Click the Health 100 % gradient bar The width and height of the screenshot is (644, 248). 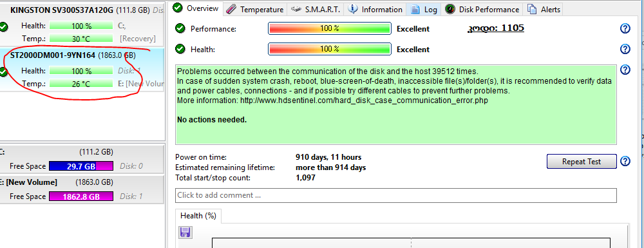(329, 49)
